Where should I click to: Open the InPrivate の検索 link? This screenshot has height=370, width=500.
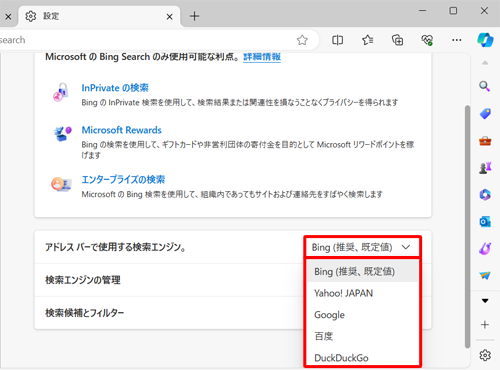[115, 88]
